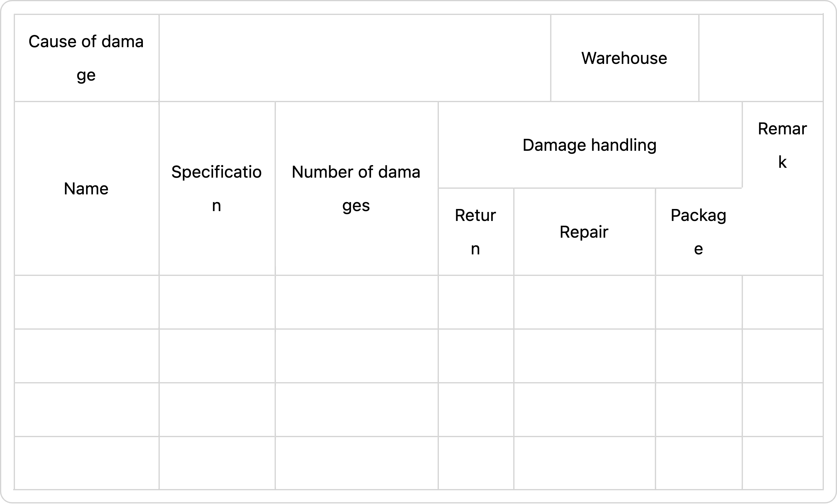Select the "Remark" column header
Image resolution: width=837 pixels, height=504 pixels.
point(782,145)
